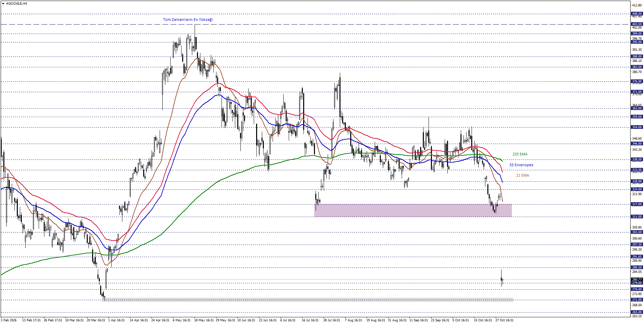
Task: Click the 291.65 price level tag
Action: pyautogui.click(x=637, y=257)
